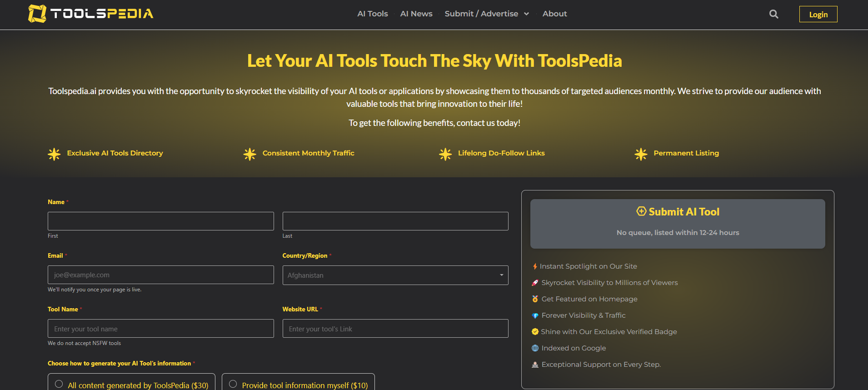Viewport: 868px width, 390px height.
Task: Click 'No queue, listed within 12-24 hours'
Action: (678, 233)
